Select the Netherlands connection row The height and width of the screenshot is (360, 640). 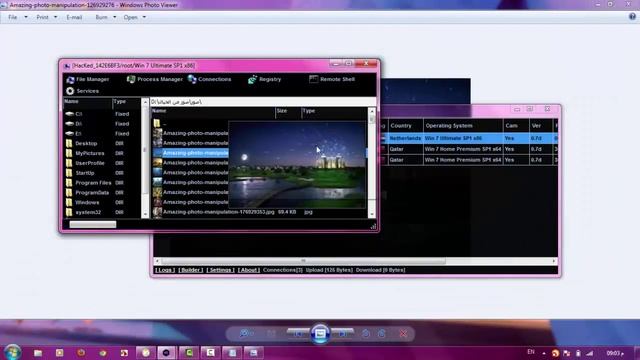pos(469,138)
